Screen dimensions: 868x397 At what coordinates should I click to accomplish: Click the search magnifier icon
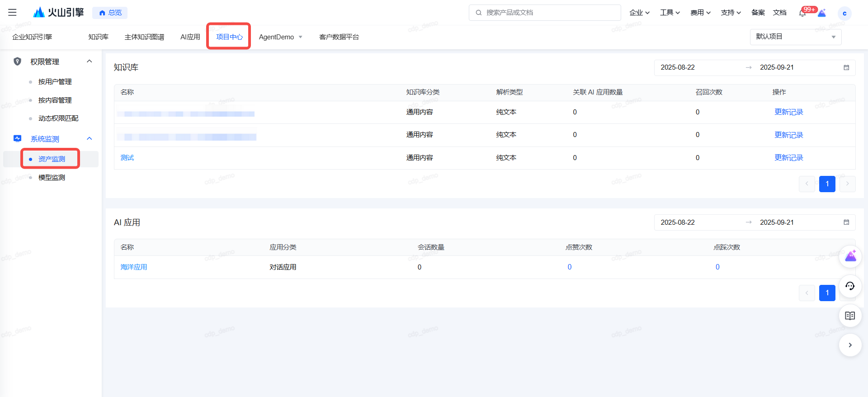pyautogui.click(x=478, y=13)
